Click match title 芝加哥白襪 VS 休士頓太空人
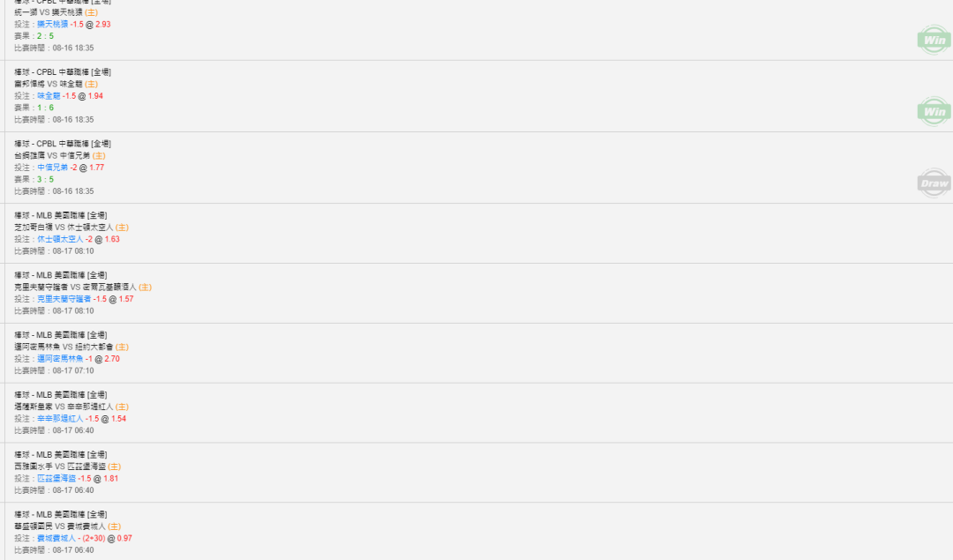The width and height of the screenshot is (953, 560). (64, 228)
